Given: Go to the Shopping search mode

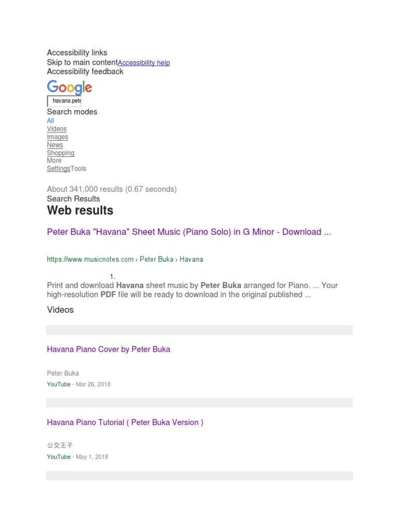Looking at the screenshot, I should point(60,153).
